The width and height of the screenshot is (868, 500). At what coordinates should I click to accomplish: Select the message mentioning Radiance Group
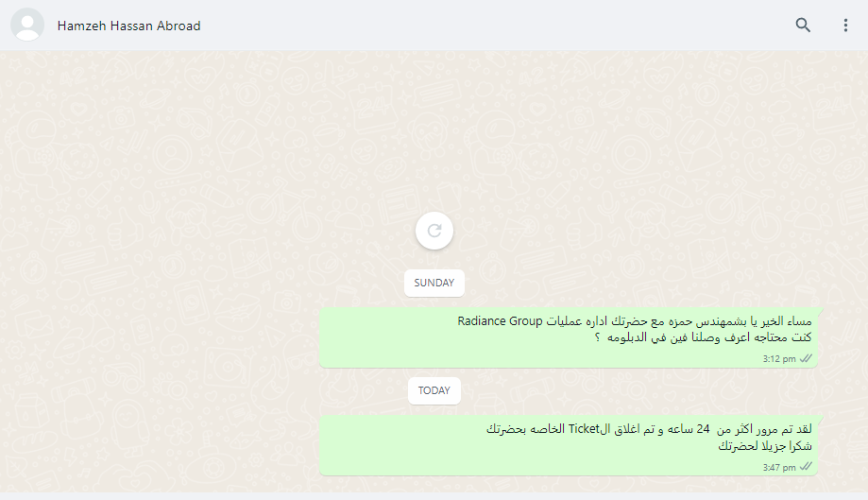click(569, 337)
